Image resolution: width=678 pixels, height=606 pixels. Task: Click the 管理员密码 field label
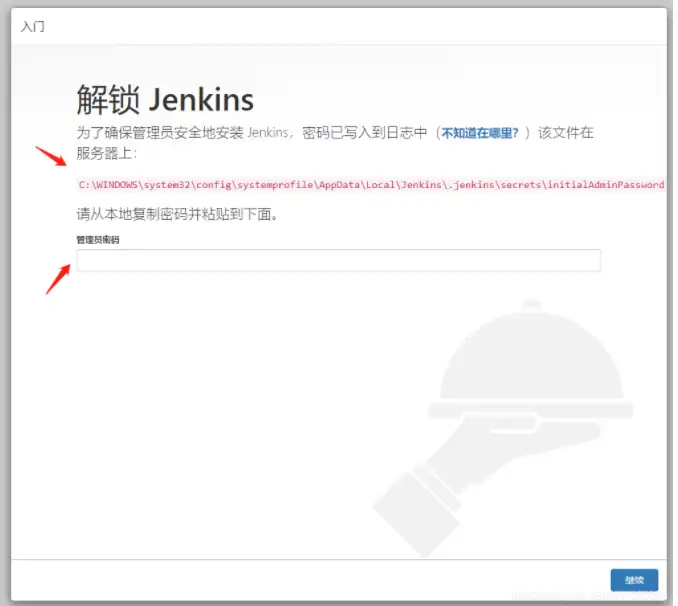pyautogui.click(x=98, y=240)
